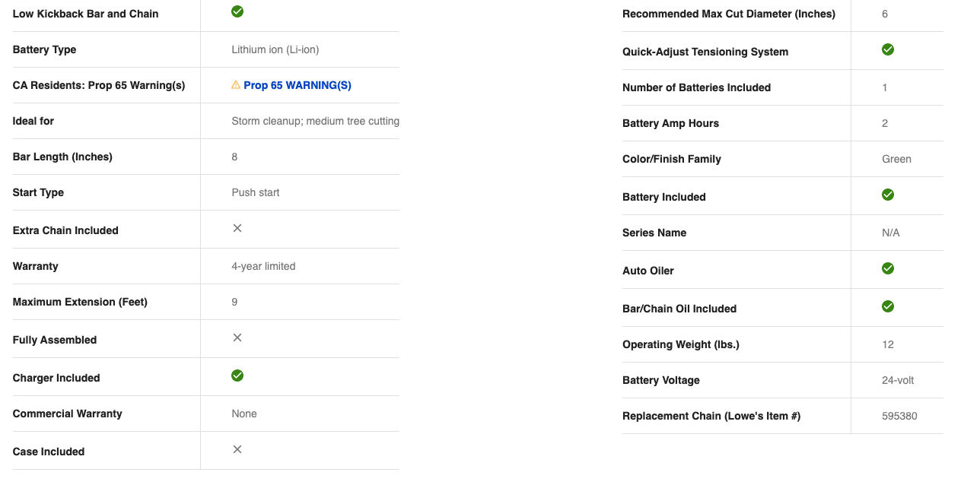980x488 pixels.
Task: Click the Bar/Chain Oil Included checkmark
Action: click(x=887, y=306)
